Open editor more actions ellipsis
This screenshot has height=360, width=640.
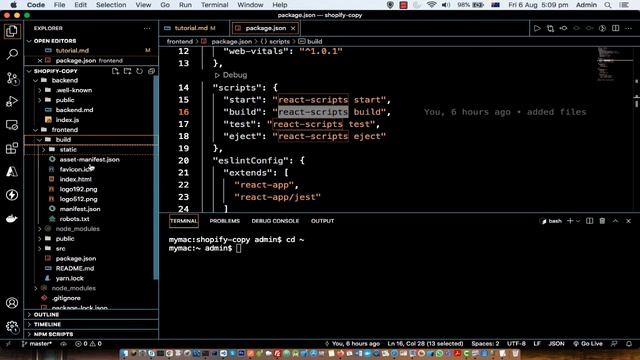(629, 28)
